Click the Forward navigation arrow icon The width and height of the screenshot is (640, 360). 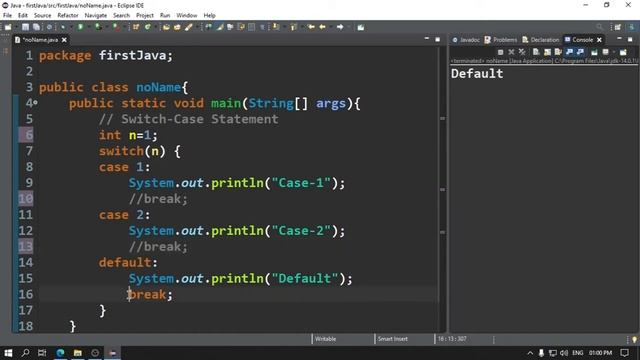340,27
